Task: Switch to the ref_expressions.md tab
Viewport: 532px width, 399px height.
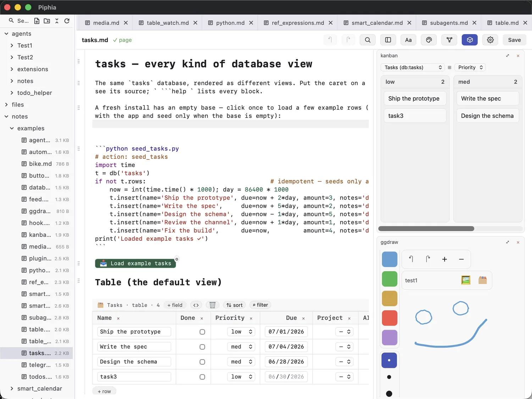Action: tap(298, 23)
